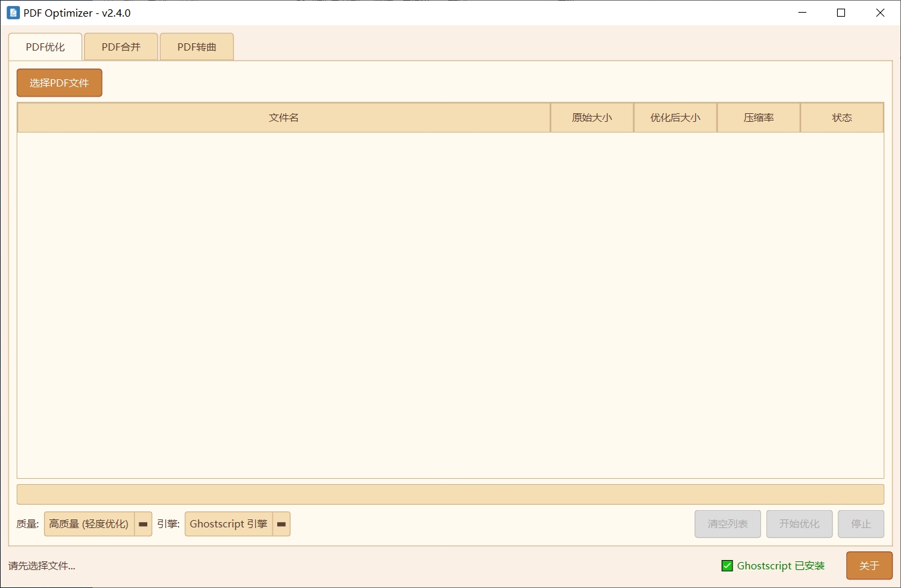This screenshot has width=901, height=588.
Task: Click the optimization progress bar
Action: (450, 494)
